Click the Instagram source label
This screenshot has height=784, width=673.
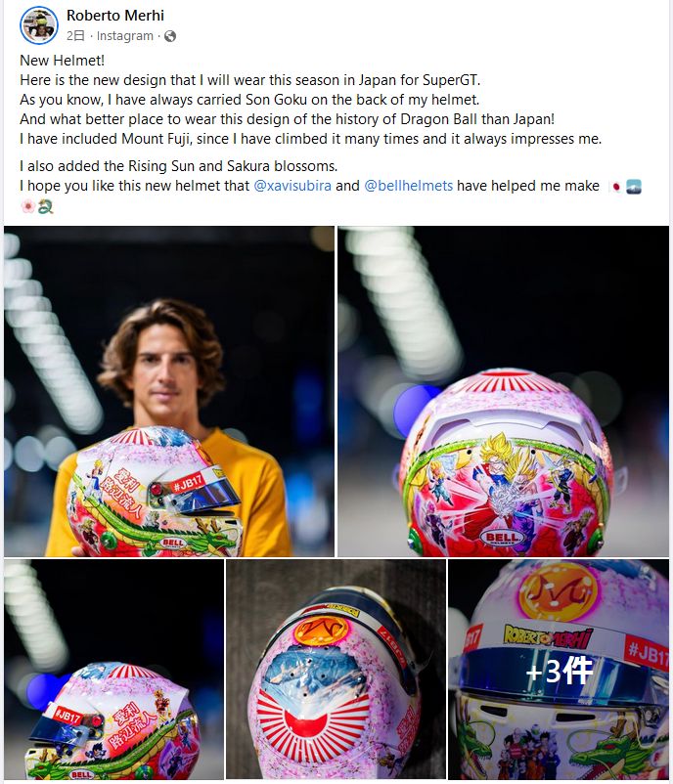(x=124, y=36)
